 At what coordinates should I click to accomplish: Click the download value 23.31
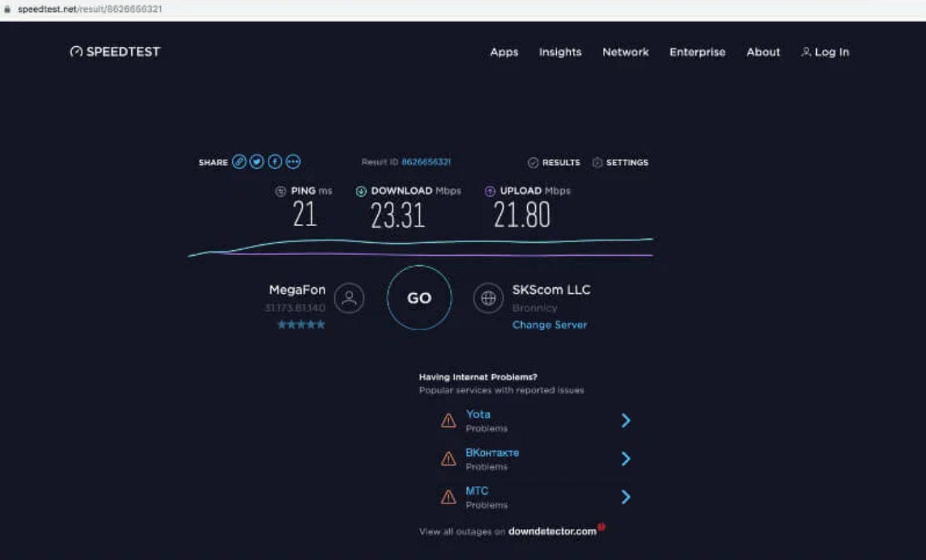397,215
